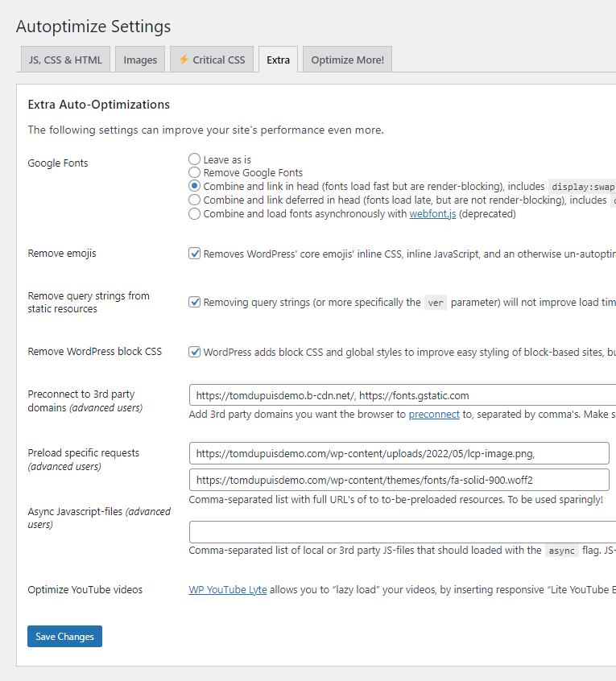
Task: Select Combine and link in head radio option
Action: [x=194, y=186]
